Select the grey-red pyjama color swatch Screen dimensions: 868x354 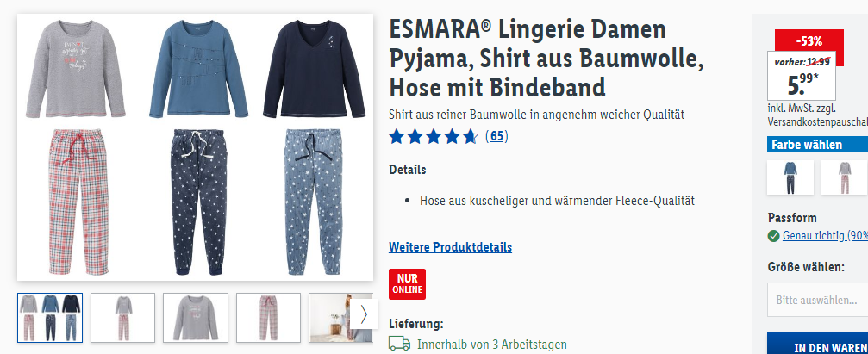click(844, 177)
